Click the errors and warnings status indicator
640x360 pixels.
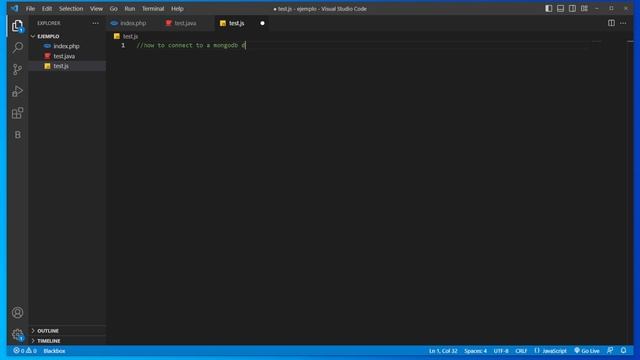(x=25, y=351)
